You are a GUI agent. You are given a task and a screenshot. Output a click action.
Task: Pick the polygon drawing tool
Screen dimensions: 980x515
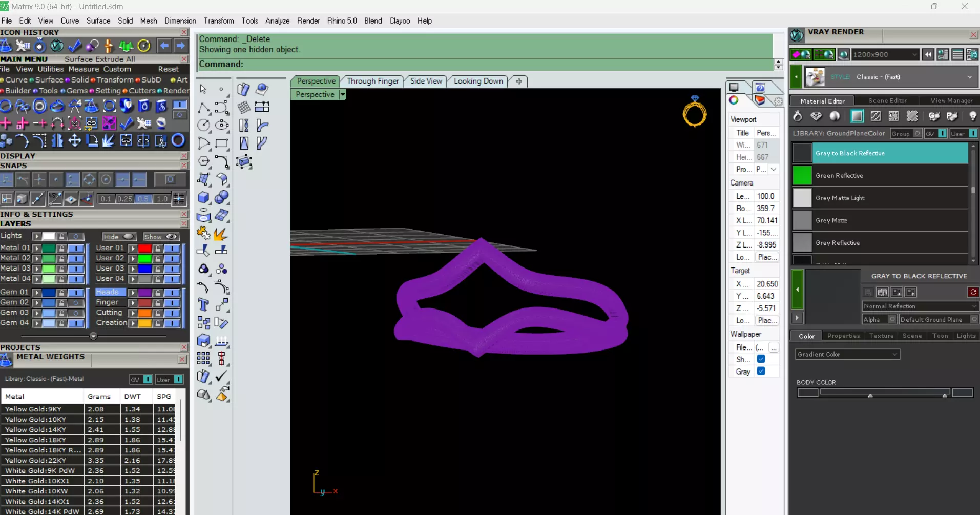(203, 161)
